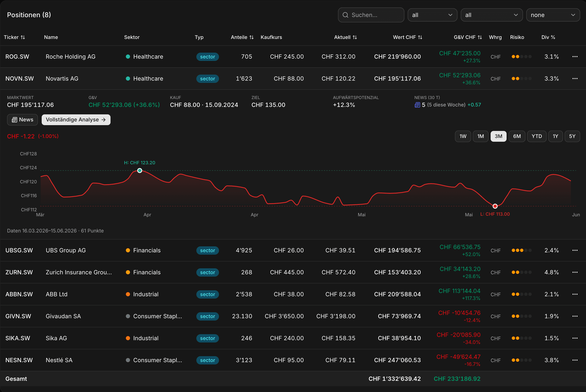Screen dimensions: 586x392
Task: Open the second 'all' filter dropdown
Action: pyautogui.click(x=492, y=15)
